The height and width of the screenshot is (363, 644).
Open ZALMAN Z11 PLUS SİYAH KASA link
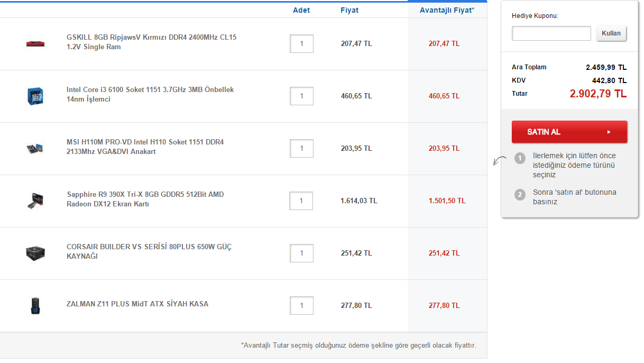137,304
